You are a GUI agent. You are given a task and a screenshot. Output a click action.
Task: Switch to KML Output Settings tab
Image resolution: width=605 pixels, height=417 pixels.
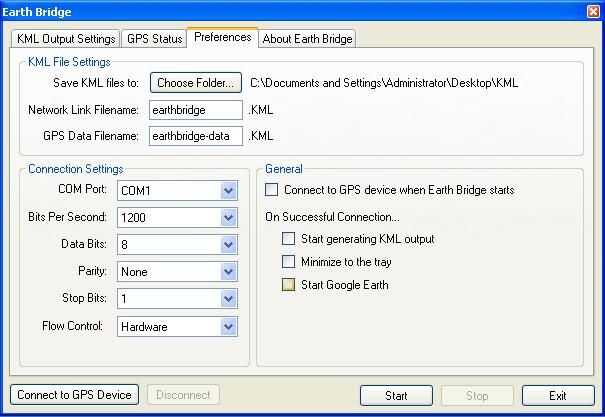point(66,39)
